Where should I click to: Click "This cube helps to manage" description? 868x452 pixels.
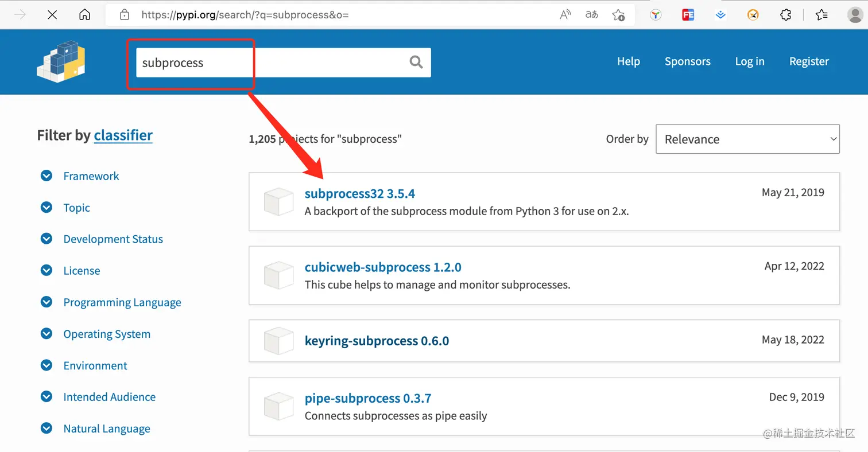(x=437, y=285)
